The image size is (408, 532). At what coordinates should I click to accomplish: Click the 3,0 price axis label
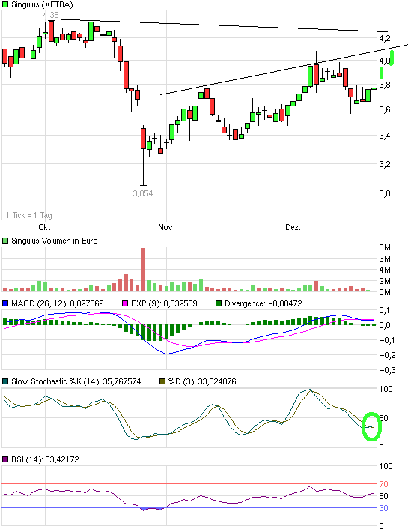coord(385,193)
